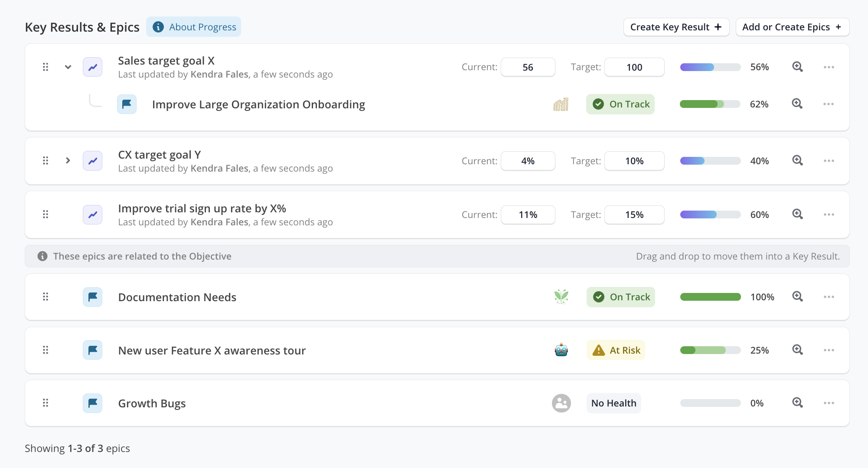Click the info icon in the related epics banner
Image resolution: width=868 pixels, height=468 pixels.
click(x=42, y=256)
